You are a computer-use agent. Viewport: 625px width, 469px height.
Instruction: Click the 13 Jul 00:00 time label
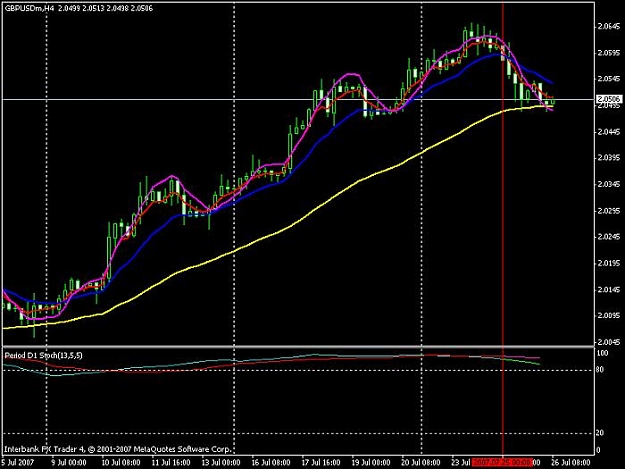pyautogui.click(x=221, y=463)
